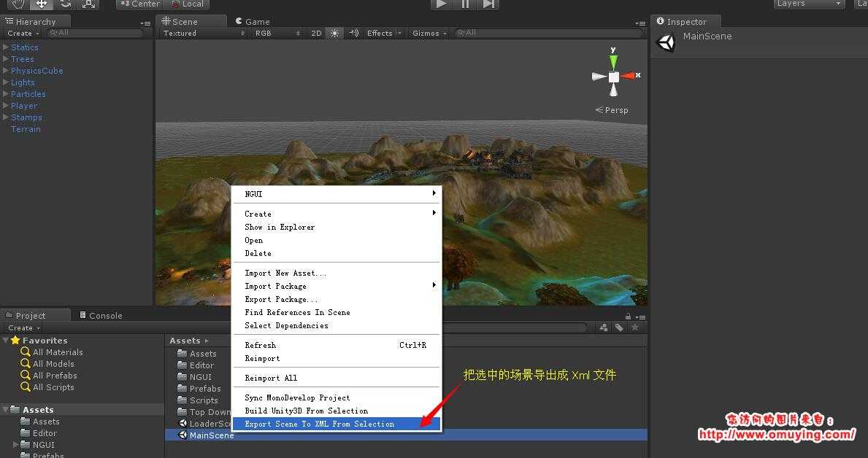Click the Step frame button

point(488,4)
